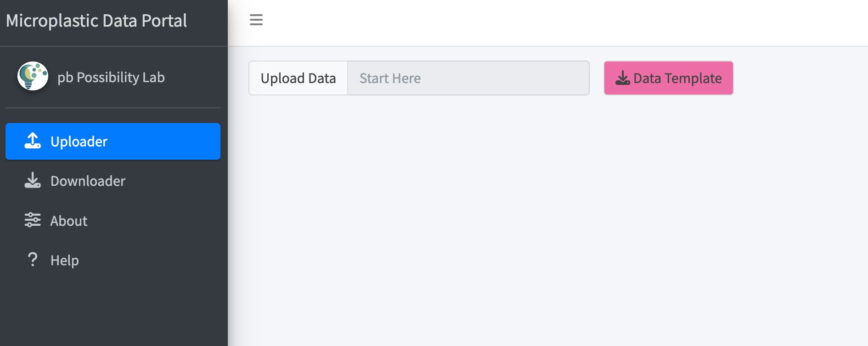Open the Microplastic Data Portal title link
The image size is (868, 346).
(96, 21)
